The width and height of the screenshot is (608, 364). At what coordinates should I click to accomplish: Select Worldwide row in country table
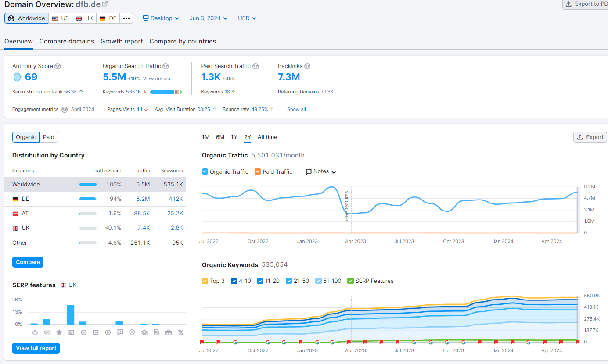point(95,185)
